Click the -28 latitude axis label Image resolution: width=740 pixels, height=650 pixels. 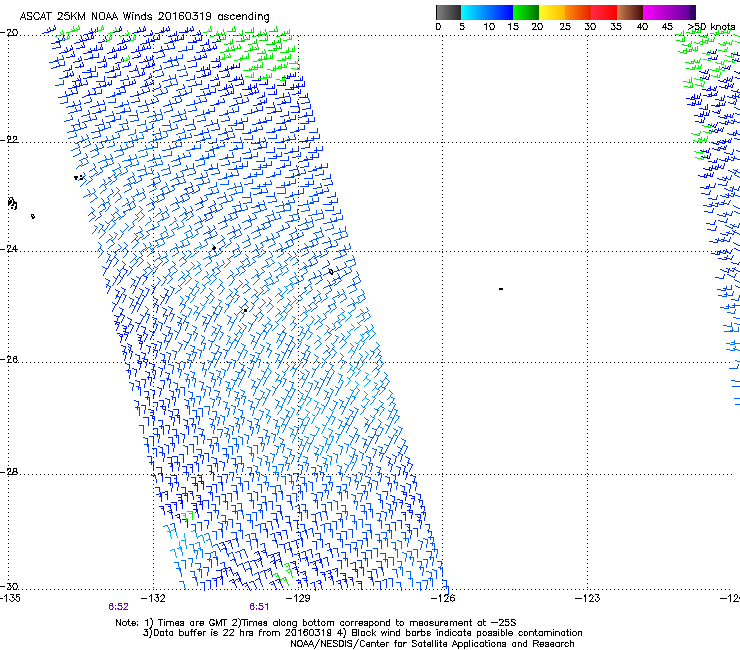pyautogui.click(x=9, y=472)
